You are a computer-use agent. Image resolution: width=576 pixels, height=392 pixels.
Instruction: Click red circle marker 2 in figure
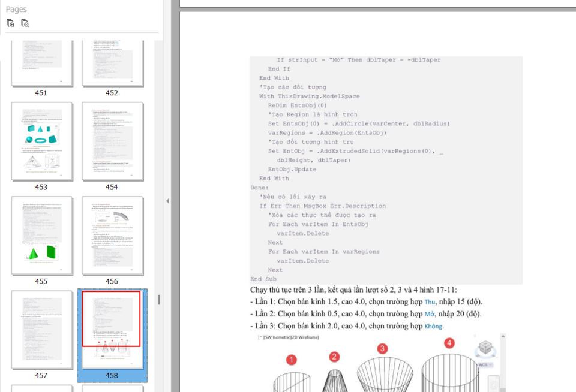(334, 357)
